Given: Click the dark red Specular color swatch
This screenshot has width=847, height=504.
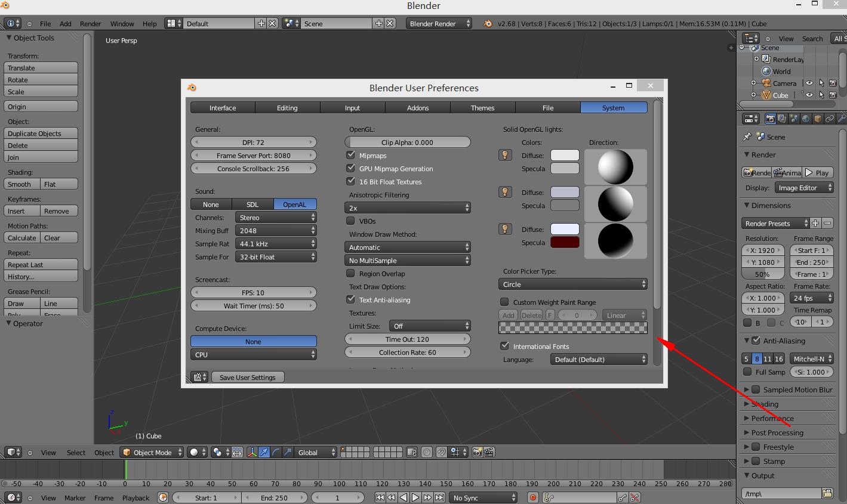Looking at the screenshot, I should (565, 242).
